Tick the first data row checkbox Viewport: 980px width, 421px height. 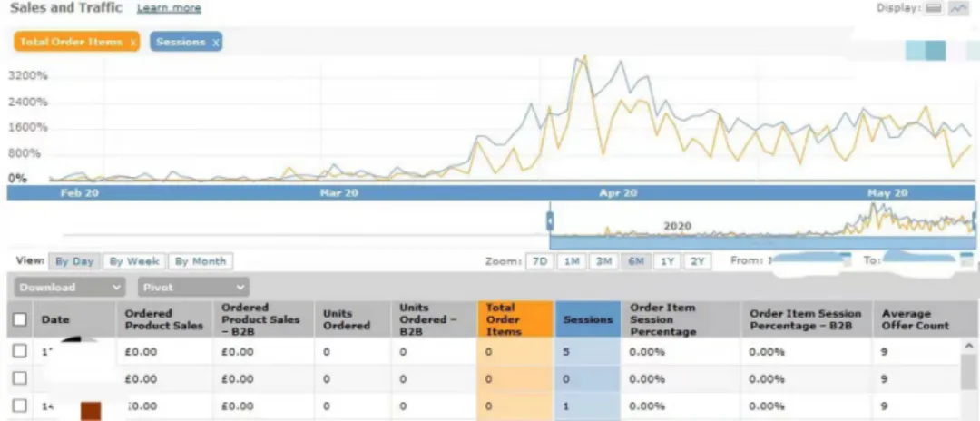point(19,351)
